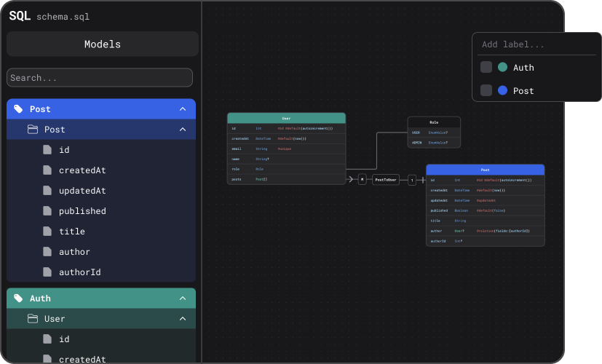The width and height of the screenshot is (602, 364).
Task: Click the title row in Post diagram table
Action: pyautogui.click(x=486, y=221)
